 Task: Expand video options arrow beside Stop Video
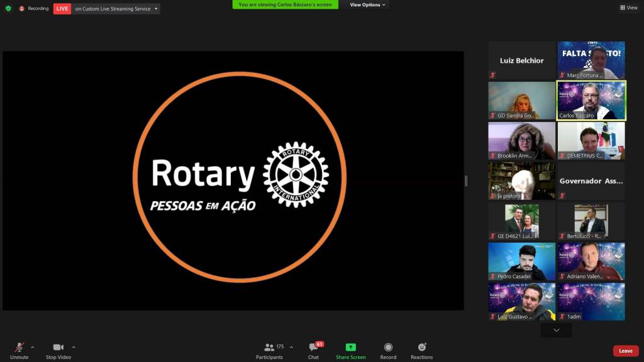pos(74,347)
